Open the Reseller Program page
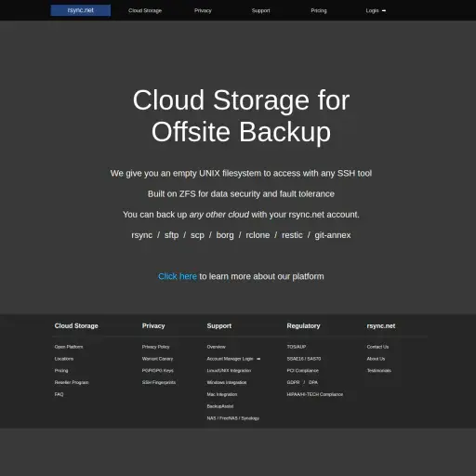This screenshot has height=476, width=476. pyautogui.click(x=72, y=382)
